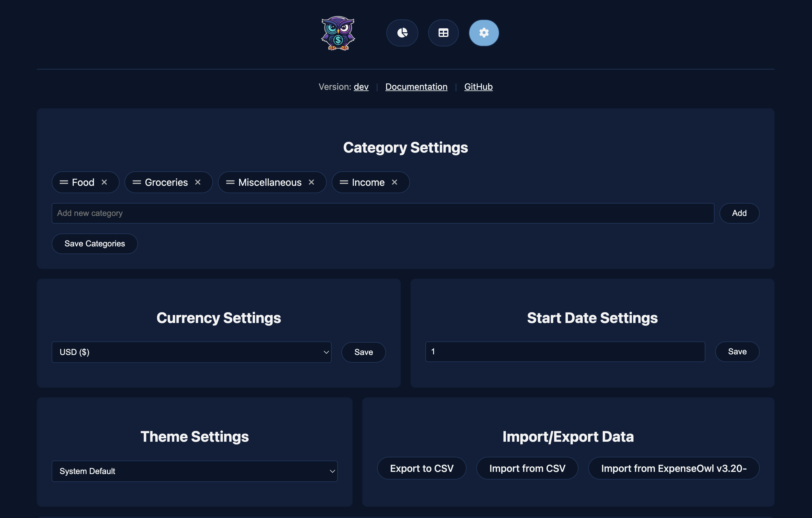Click the dev version link
This screenshot has width=812, height=518.
tap(361, 87)
